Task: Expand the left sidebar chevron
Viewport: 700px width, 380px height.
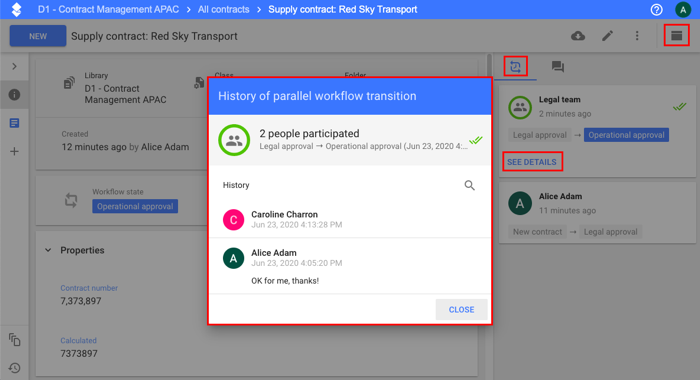Action: coord(14,67)
